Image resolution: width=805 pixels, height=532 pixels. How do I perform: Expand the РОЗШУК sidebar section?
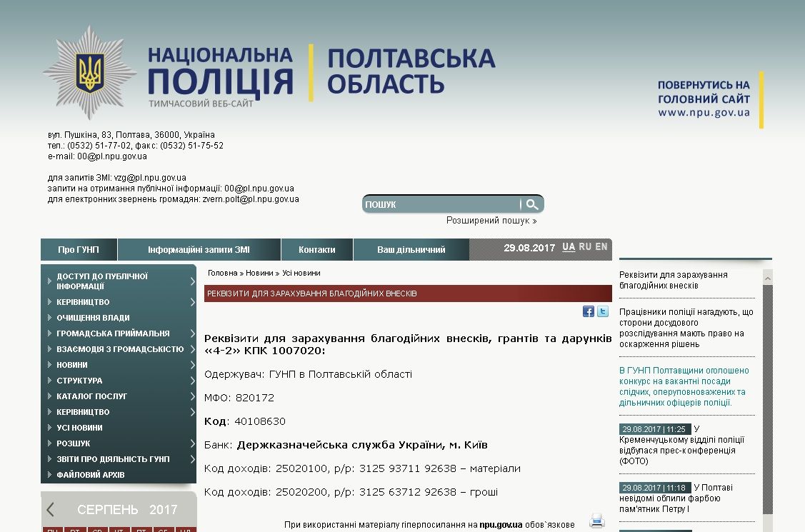pyautogui.click(x=75, y=442)
